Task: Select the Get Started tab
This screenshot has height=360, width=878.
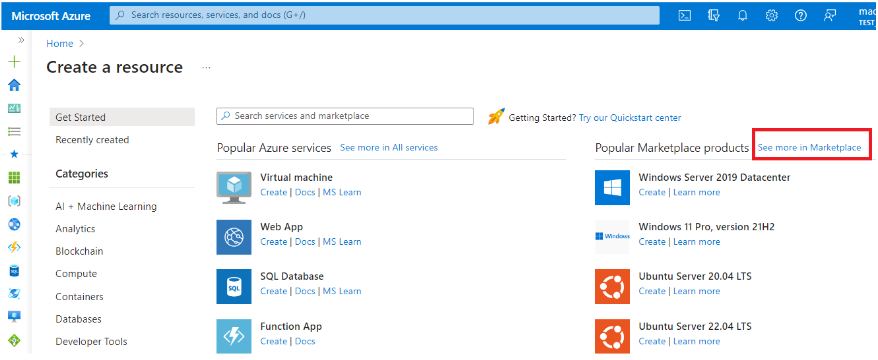Action: tap(122, 117)
